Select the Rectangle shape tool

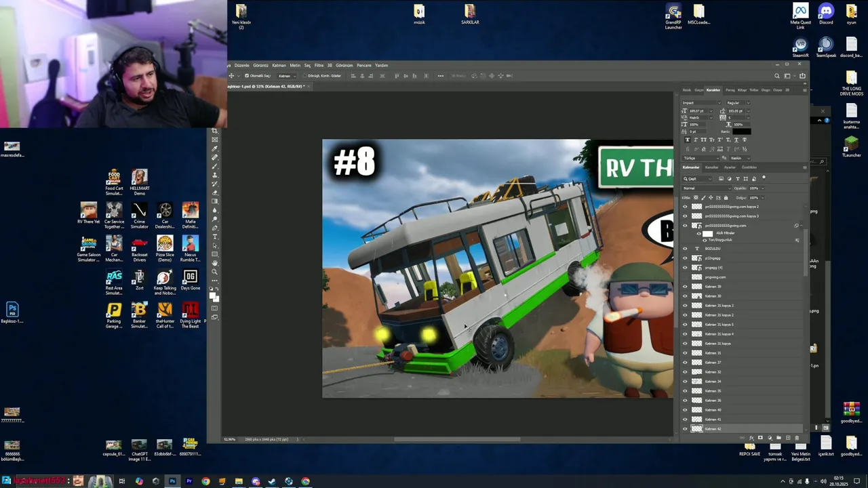215,255
